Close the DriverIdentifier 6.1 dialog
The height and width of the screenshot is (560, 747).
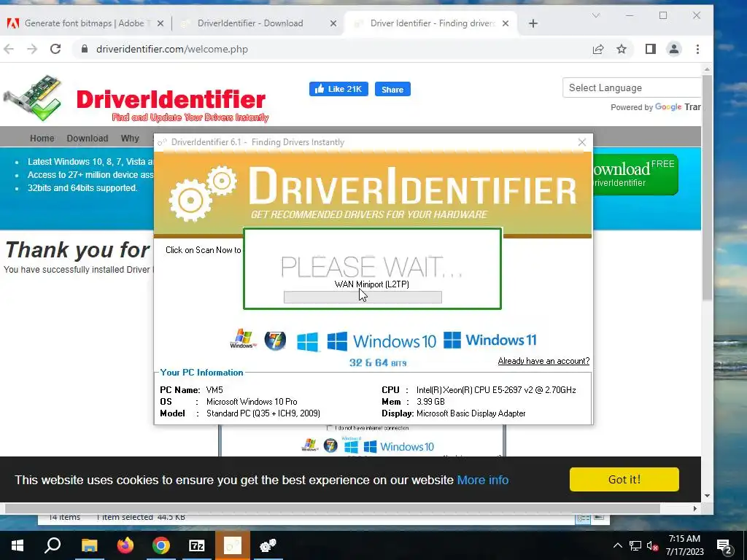click(x=581, y=142)
